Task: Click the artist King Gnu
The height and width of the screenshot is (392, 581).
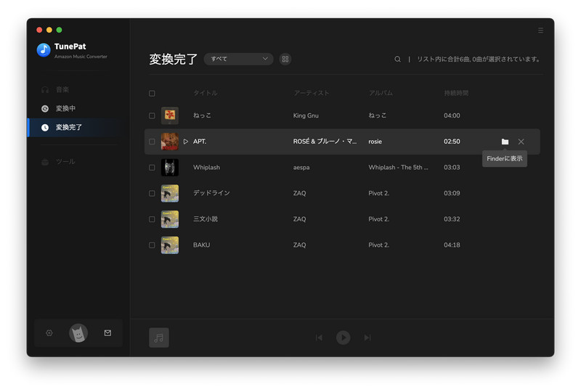Action: [306, 115]
